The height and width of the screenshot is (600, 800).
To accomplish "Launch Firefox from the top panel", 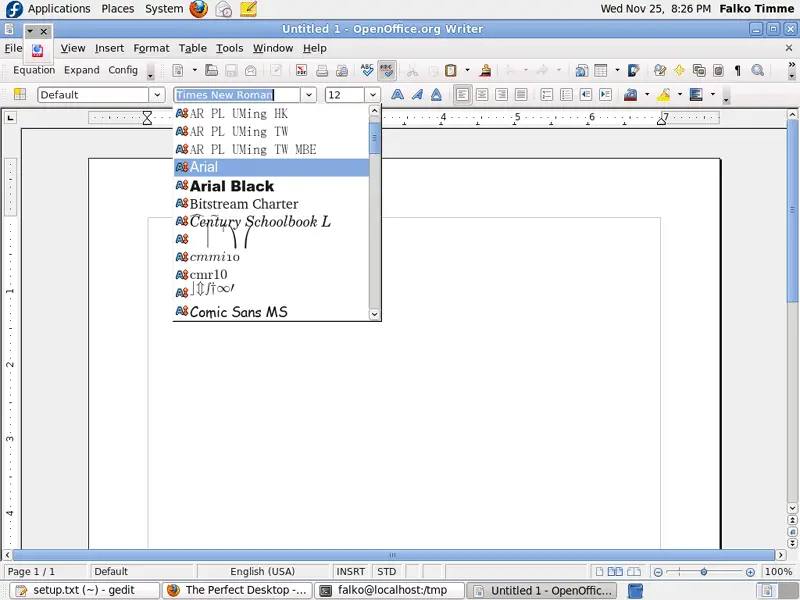I will coord(198,9).
